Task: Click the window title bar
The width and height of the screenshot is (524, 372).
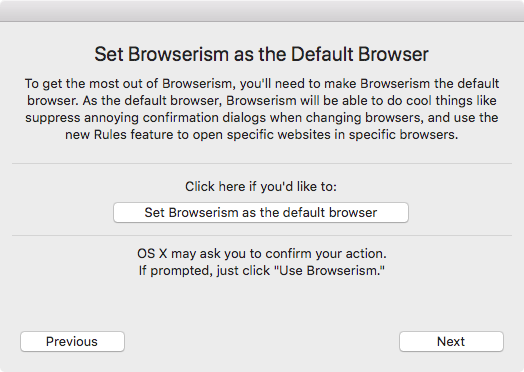Action: click(x=262, y=11)
